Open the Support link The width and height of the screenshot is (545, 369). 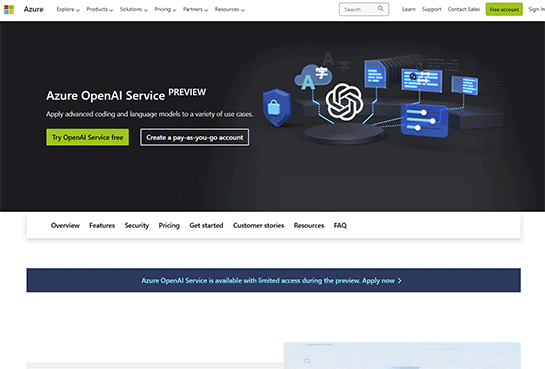pyautogui.click(x=431, y=9)
